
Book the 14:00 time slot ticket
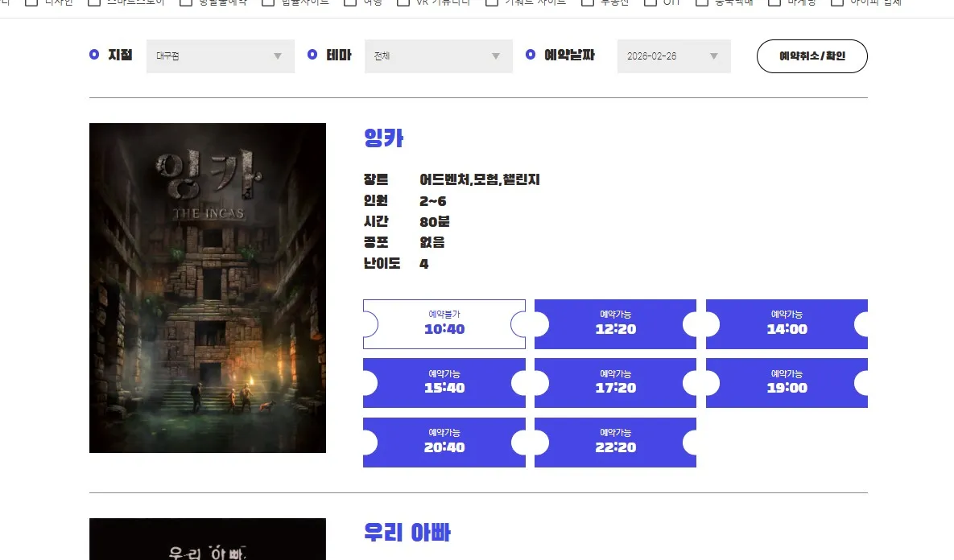(x=787, y=324)
